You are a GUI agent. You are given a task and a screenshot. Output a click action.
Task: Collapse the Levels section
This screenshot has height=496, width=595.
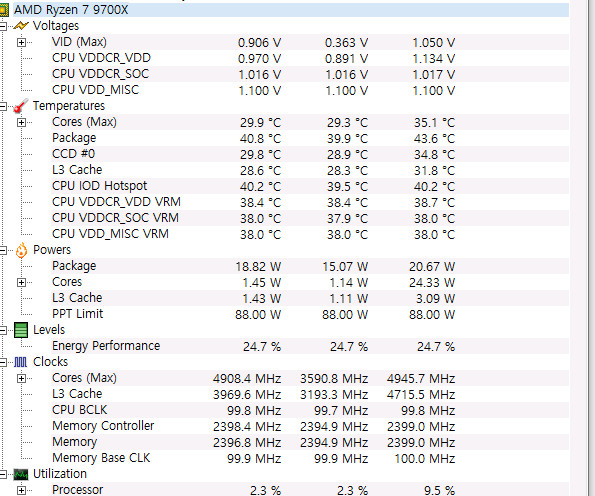(3, 331)
